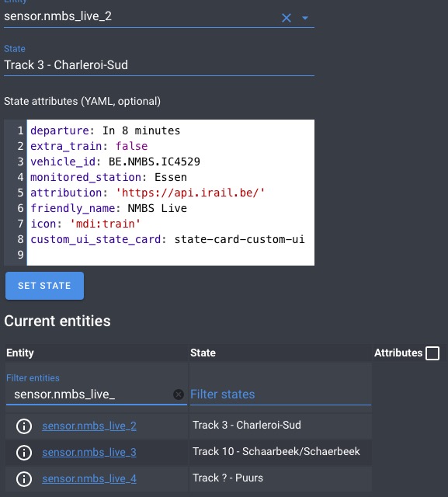Click the icon: 'mdi:train' line
The height and width of the screenshot is (497, 448).
[x=85, y=224]
